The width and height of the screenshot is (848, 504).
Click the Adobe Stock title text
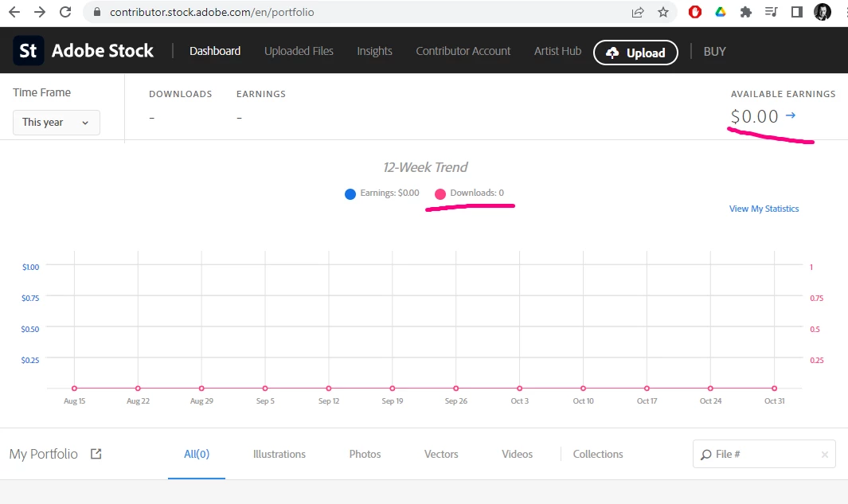pyautogui.click(x=102, y=50)
